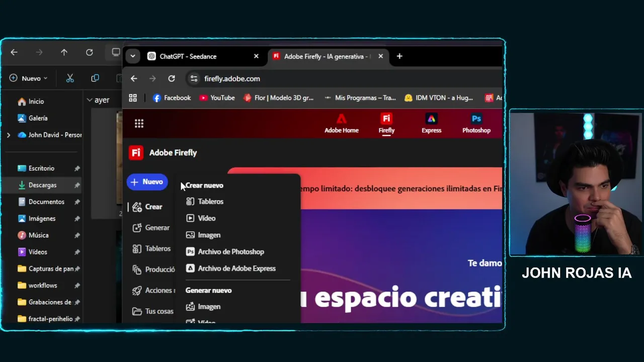Unpin Música via its pin icon
The height and width of the screenshot is (362, 644).
[x=77, y=235]
